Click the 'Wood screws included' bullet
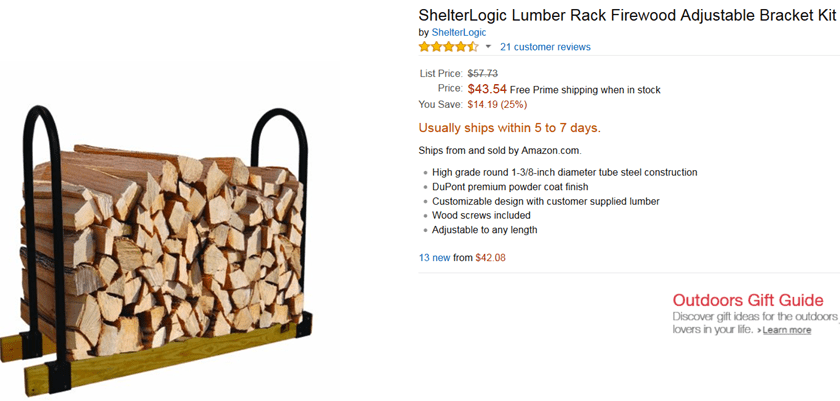 [481, 215]
